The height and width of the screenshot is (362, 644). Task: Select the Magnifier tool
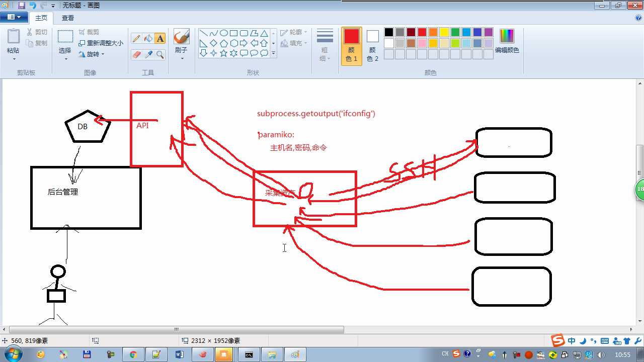pyautogui.click(x=160, y=54)
